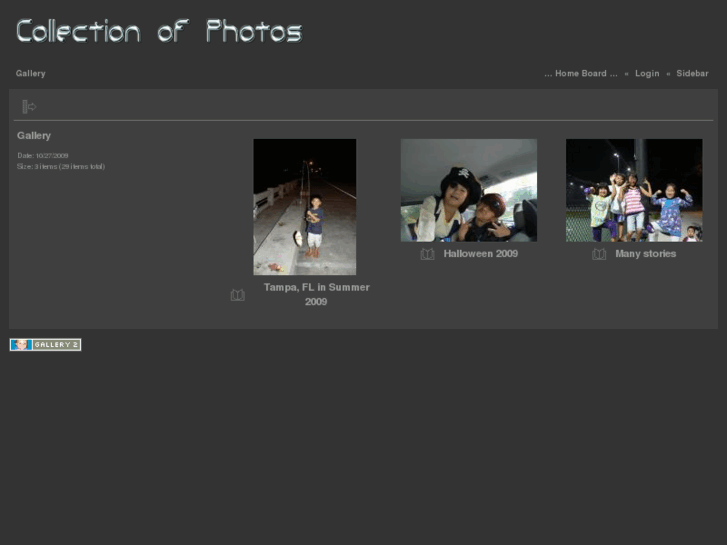The height and width of the screenshot is (545, 727).
Task: Click the Collection of Photos site title
Action: point(159,32)
